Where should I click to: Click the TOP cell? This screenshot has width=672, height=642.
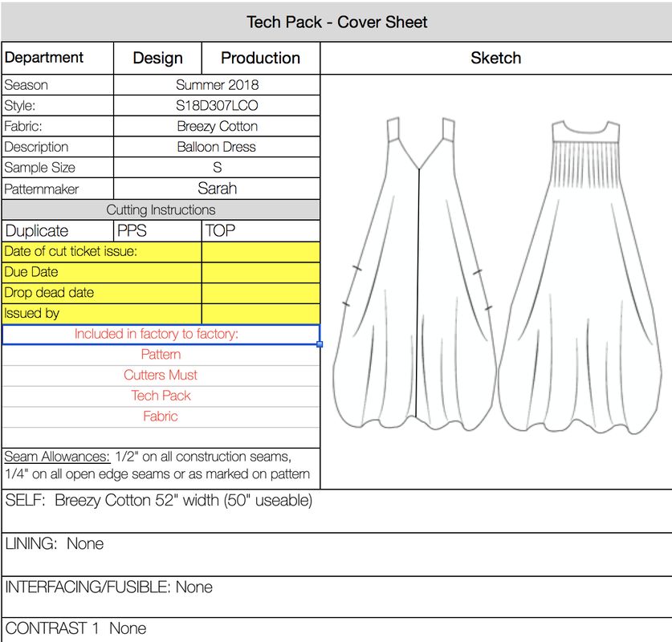[x=260, y=231]
